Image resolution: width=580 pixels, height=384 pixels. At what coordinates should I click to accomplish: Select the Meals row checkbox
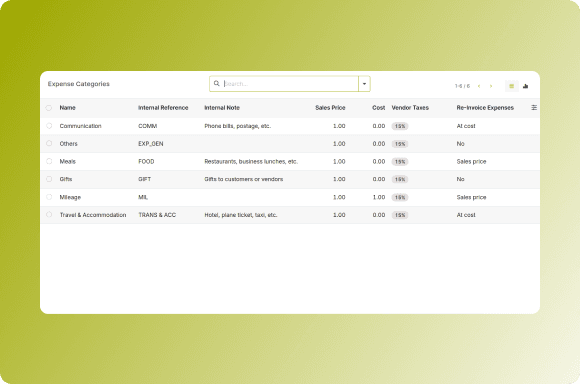(49, 161)
